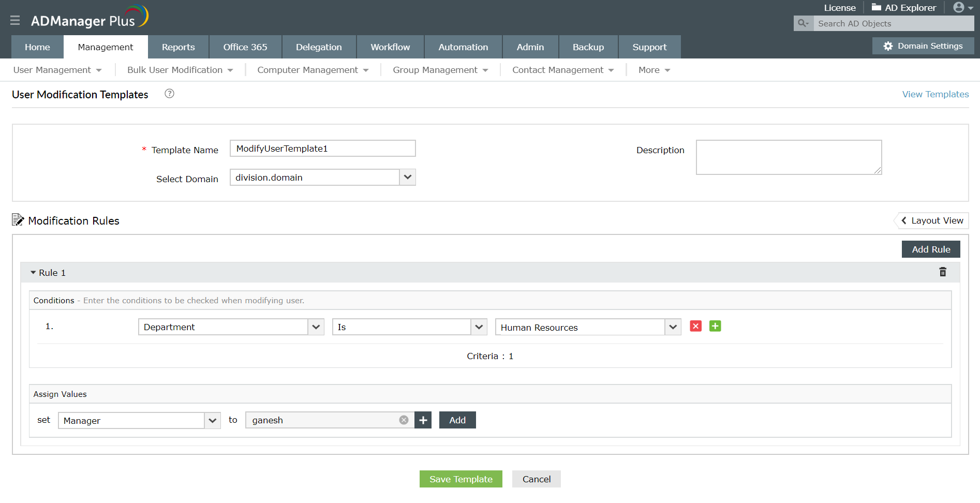
Task: Open the View Templates link
Action: tap(936, 94)
